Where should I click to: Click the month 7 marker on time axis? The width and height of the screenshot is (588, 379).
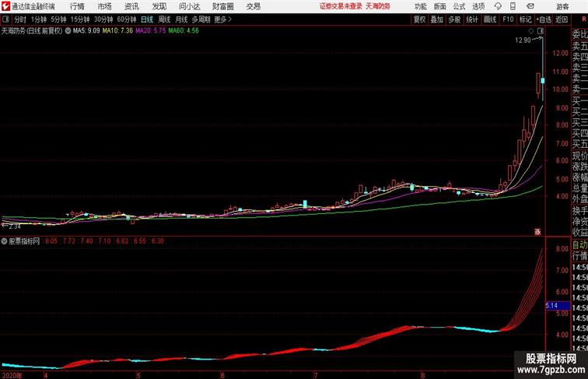(315, 375)
